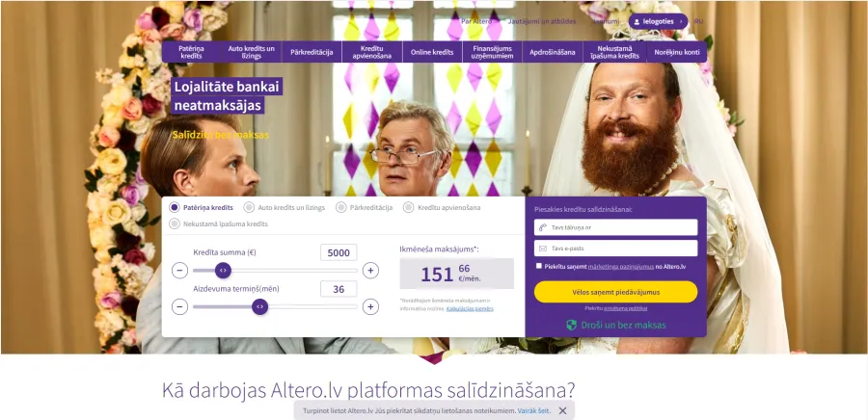The width and height of the screenshot is (868, 420).
Task: Close the cookie notice with the X icon
Action: pos(562,410)
